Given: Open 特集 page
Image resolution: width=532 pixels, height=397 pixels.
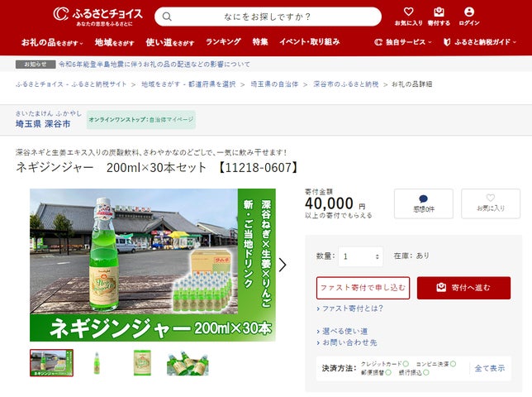Looking at the screenshot, I should click(260, 42).
